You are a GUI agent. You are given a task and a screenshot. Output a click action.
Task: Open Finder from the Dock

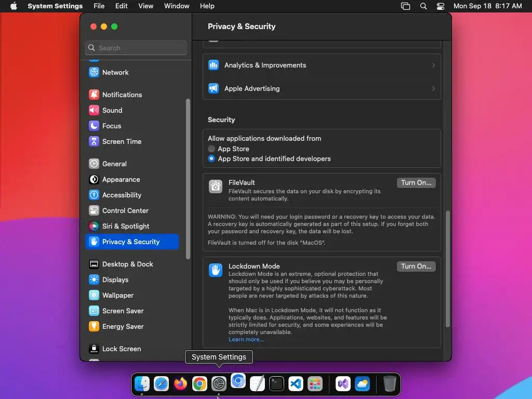[x=142, y=384]
